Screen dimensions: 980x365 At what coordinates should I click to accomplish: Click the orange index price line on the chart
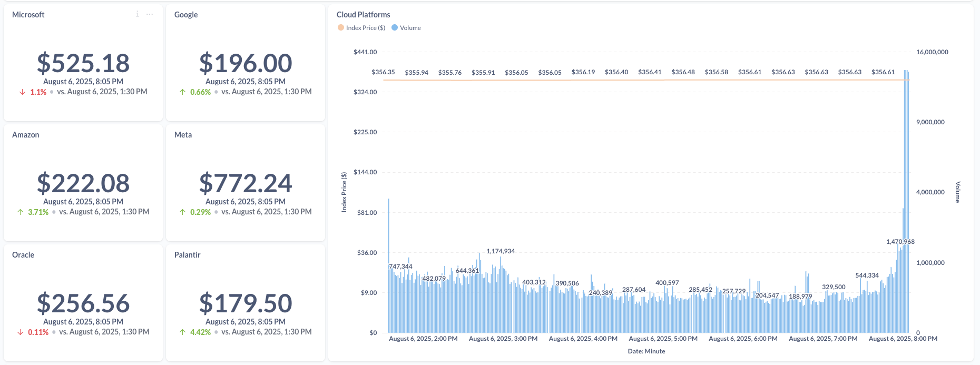646,80
